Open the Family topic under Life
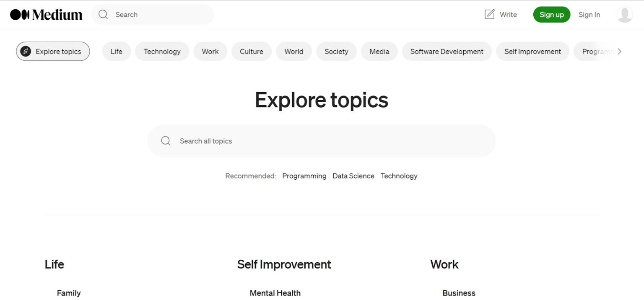 pos(69,293)
